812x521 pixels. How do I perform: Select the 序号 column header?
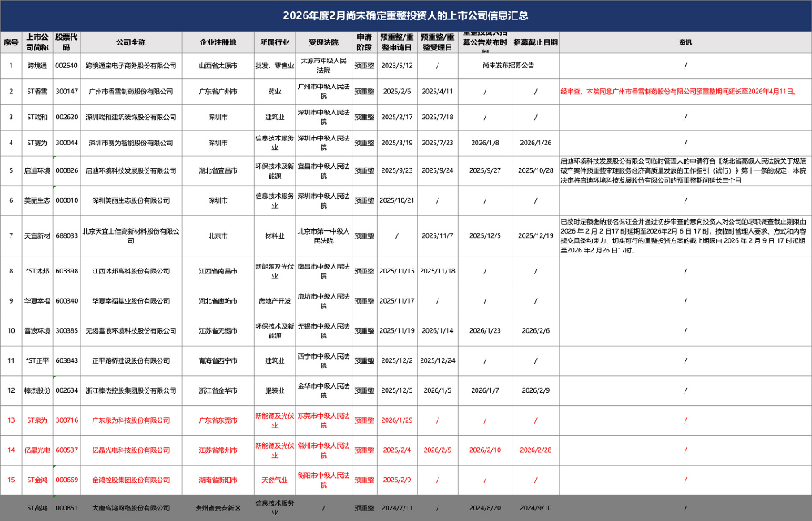tap(11, 42)
